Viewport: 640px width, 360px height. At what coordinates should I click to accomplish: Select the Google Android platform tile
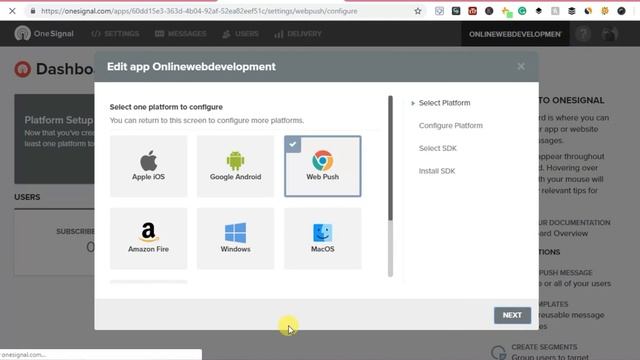click(x=236, y=166)
